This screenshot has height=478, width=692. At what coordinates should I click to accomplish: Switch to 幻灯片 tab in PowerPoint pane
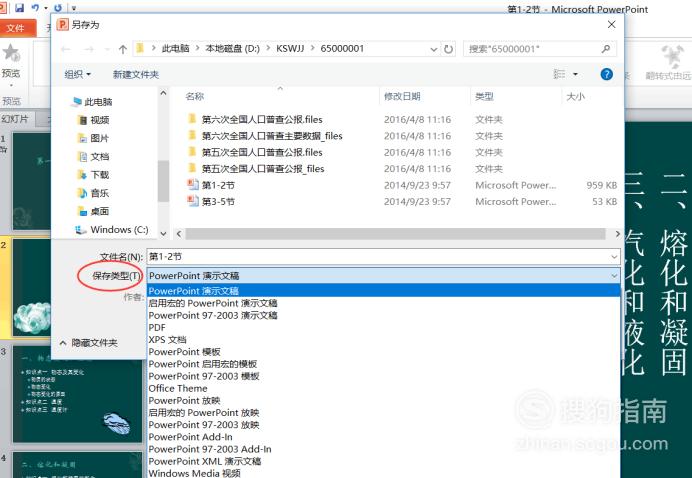point(15,119)
